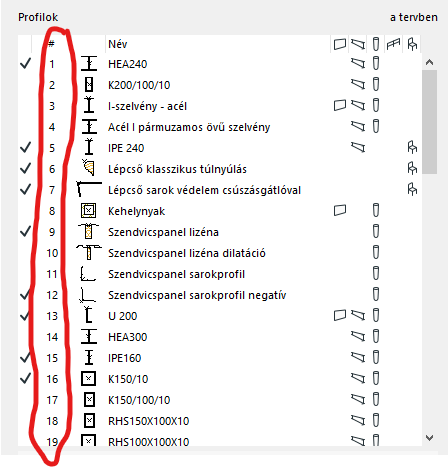Toggle the checkmark next to HEA240
Screen dimensions: 448x469
click(25, 63)
